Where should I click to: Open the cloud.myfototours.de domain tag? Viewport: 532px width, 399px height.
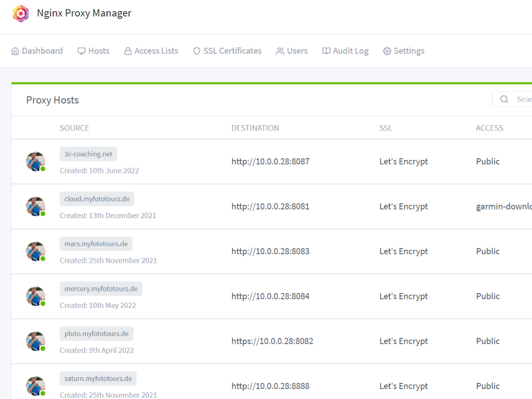click(97, 199)
